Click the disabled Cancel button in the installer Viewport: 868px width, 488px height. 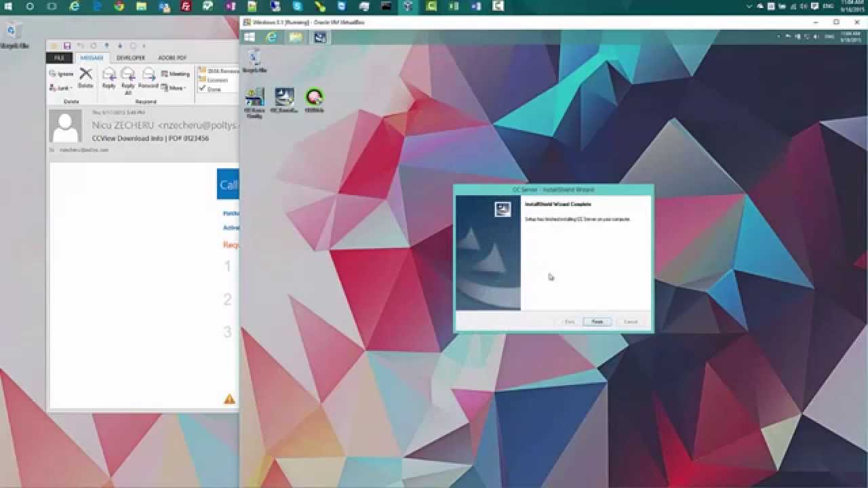point(631,321)
